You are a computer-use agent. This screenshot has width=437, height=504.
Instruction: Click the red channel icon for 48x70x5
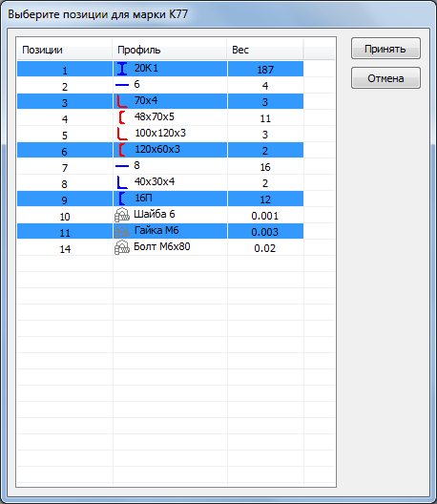pyautogui.click(x=122, y=117)
